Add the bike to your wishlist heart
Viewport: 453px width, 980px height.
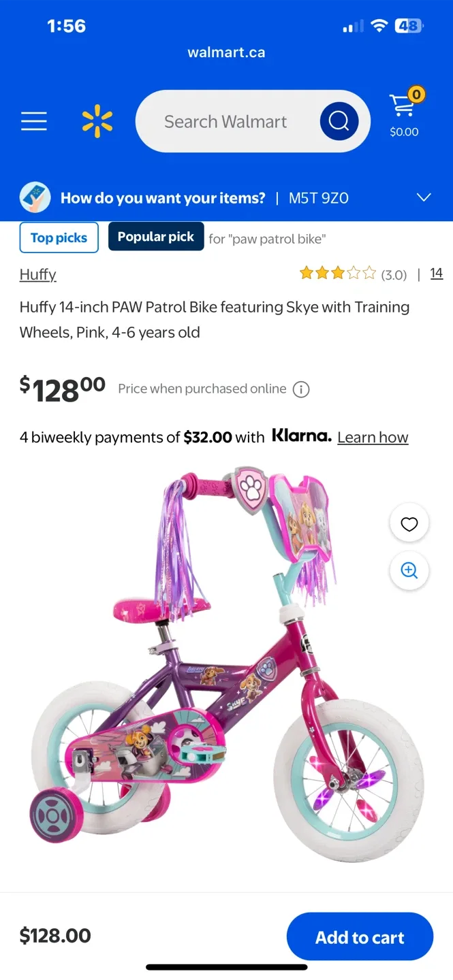coord(409,523)
